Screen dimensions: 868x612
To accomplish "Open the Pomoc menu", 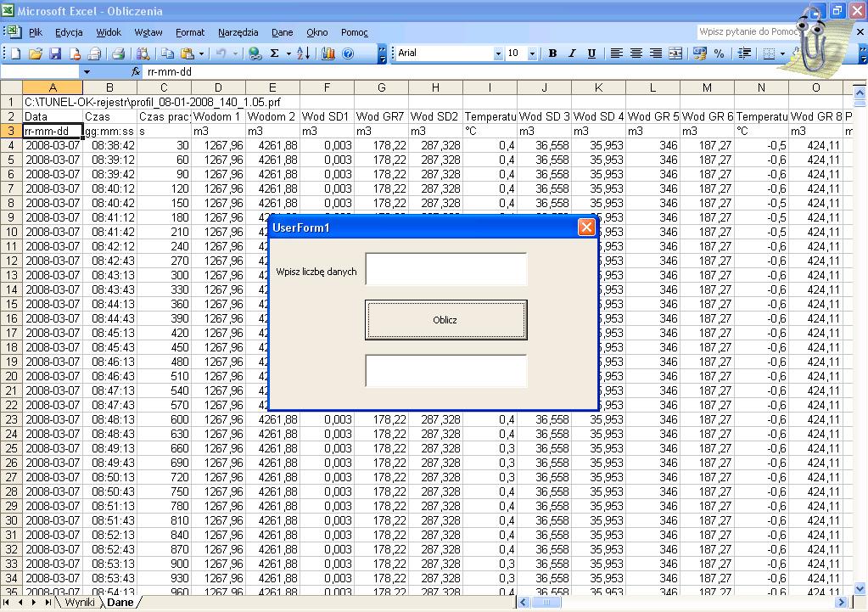I will (355, 32).
